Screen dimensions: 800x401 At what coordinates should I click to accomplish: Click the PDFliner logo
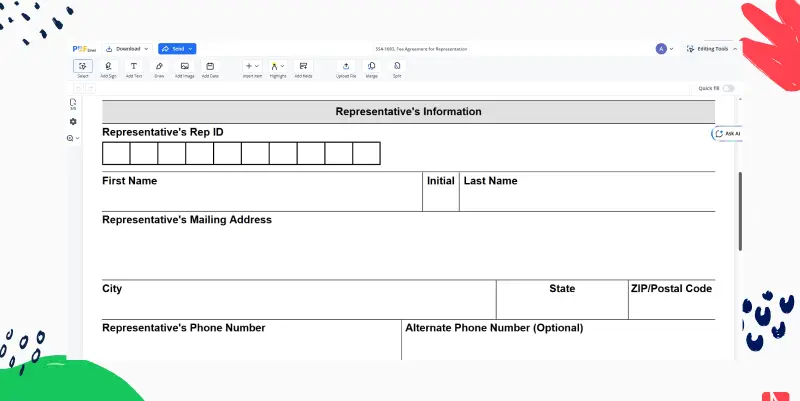pos(84,49)
